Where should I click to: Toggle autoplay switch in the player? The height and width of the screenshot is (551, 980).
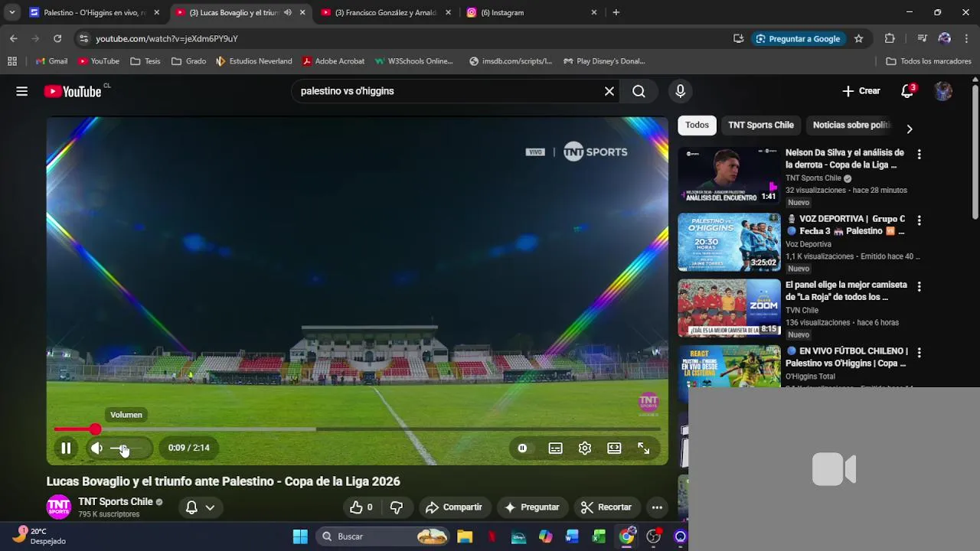click(523, 448)
